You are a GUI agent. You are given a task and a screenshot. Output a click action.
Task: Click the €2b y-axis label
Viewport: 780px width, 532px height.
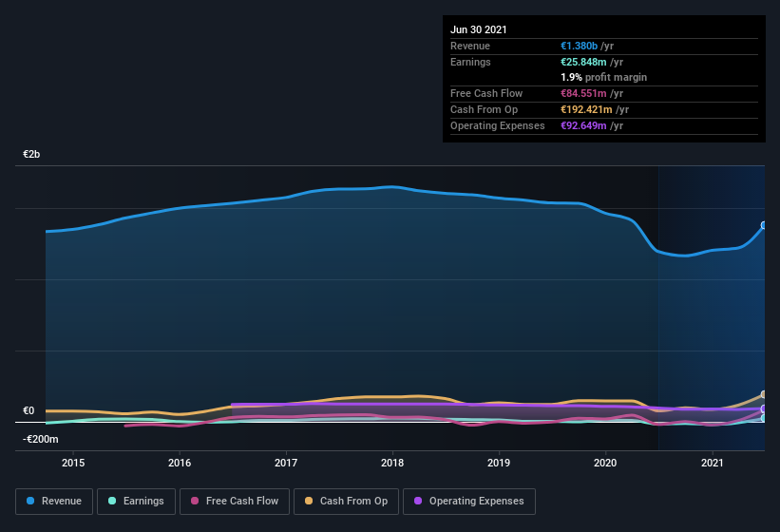(x=31, y=154)
